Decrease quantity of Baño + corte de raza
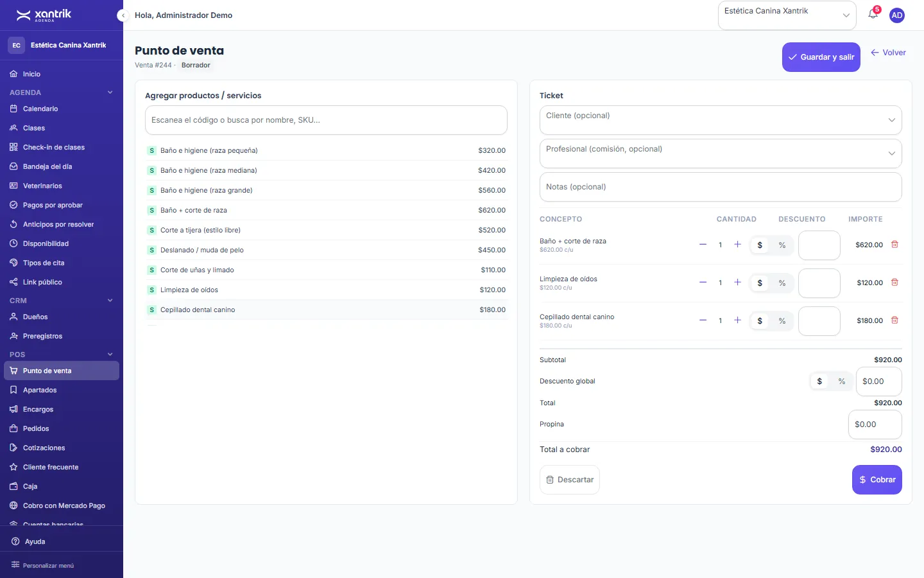 pos(703,245)
